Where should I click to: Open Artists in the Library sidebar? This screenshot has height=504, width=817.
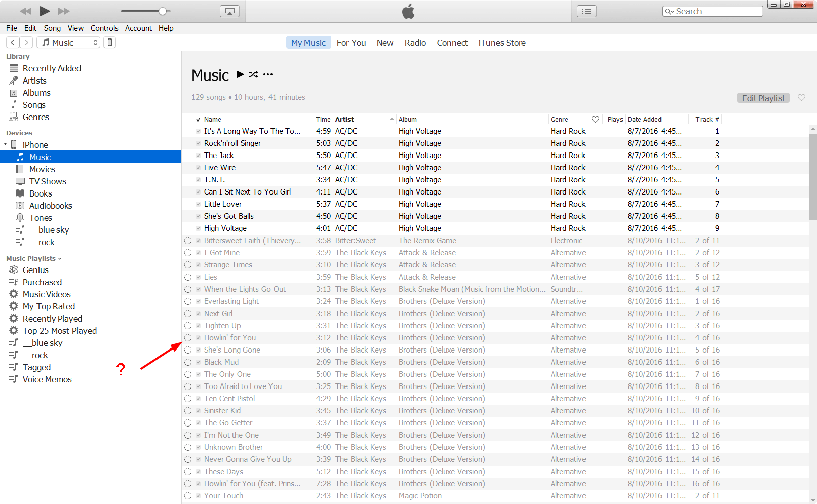point(34,81)
